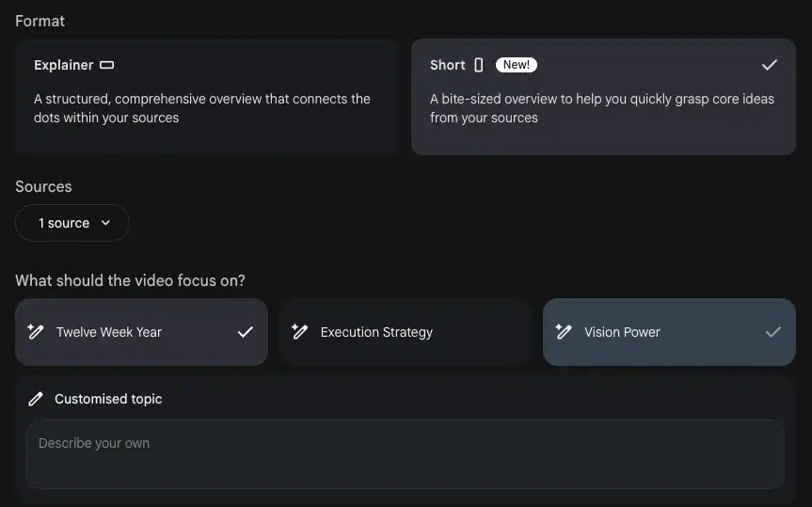Screen dimensions: 812x507
Task: Click the checkmark on Vision Power
Action: click(x=772, y=332)
